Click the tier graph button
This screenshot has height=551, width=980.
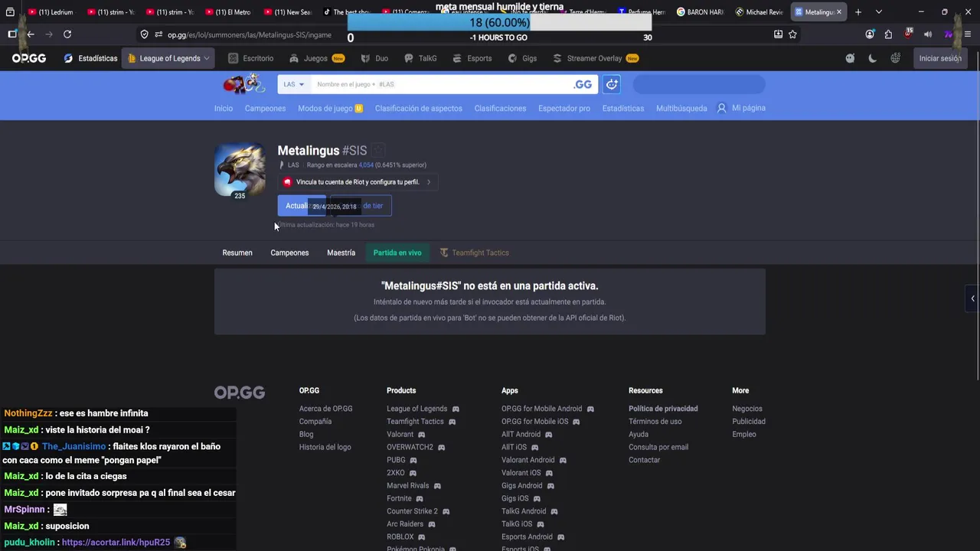click(x=361, y=205)
